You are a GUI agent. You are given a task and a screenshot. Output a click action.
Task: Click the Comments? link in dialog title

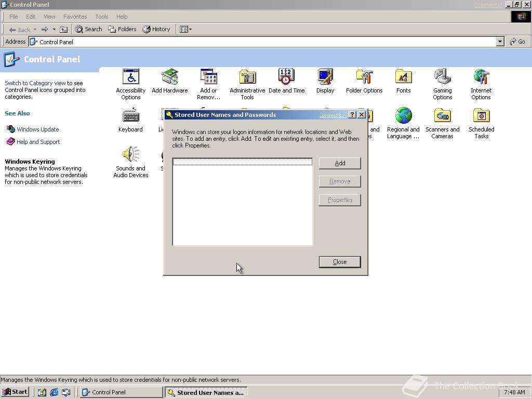coord(332,115)
